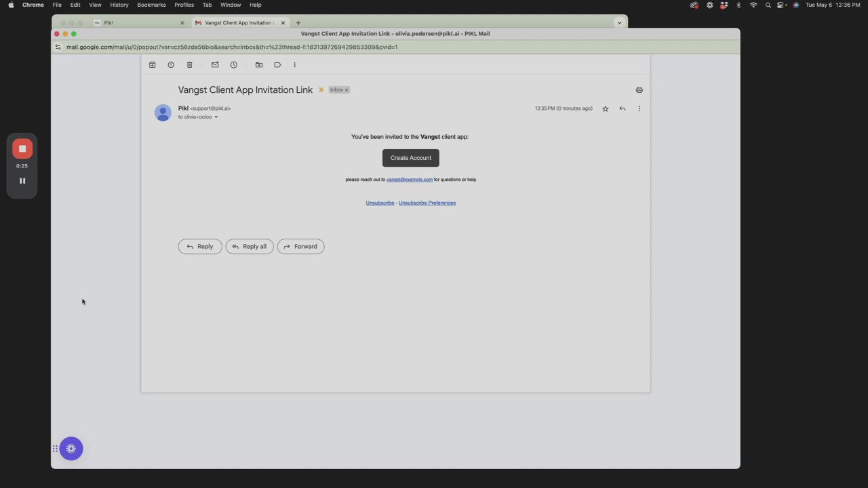The height and width of the screenshot is (488, 868).
Task: Click the sender name Pikl
Action: click(x=183, y=108)
